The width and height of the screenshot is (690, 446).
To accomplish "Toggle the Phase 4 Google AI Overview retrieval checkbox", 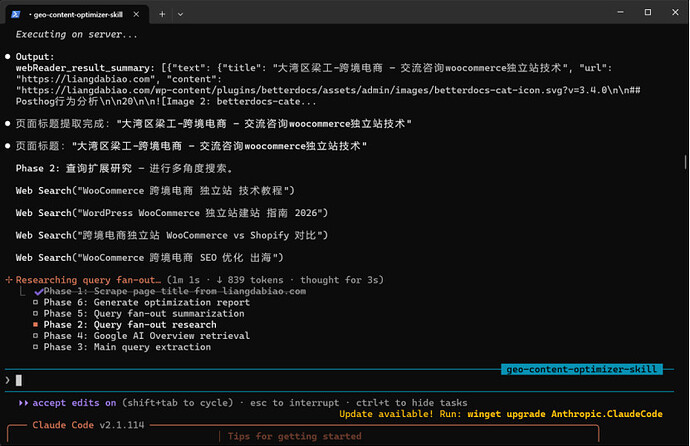I will pos(35,336).
